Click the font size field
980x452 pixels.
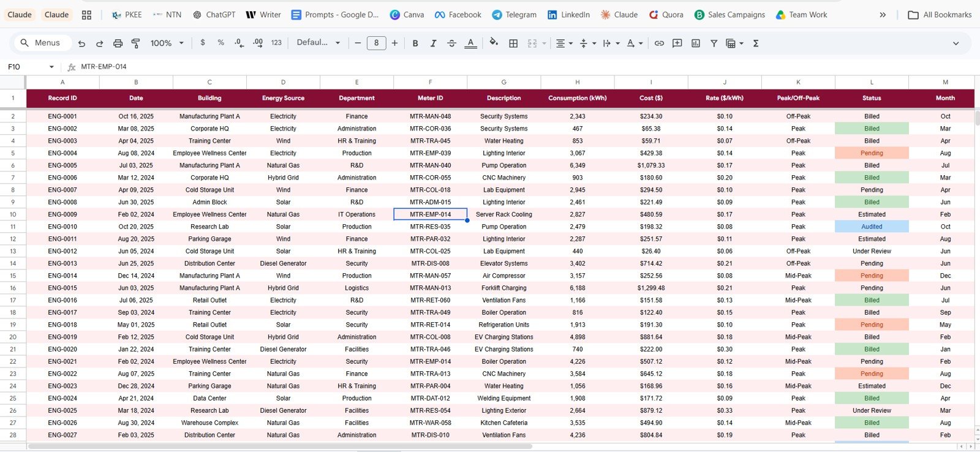tap(376, 43)
